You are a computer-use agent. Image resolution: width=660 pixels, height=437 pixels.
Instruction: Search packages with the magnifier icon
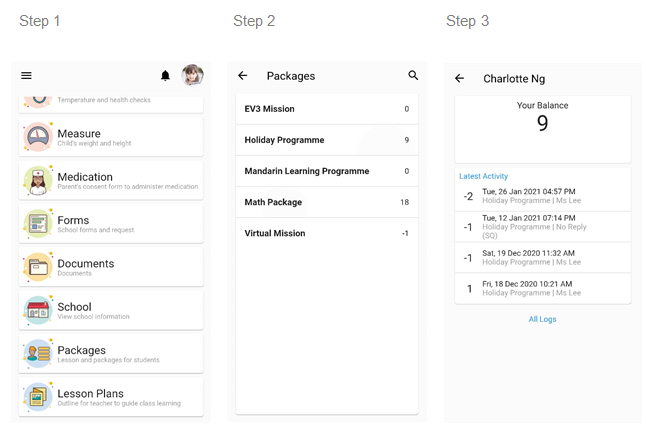point(413,76)
